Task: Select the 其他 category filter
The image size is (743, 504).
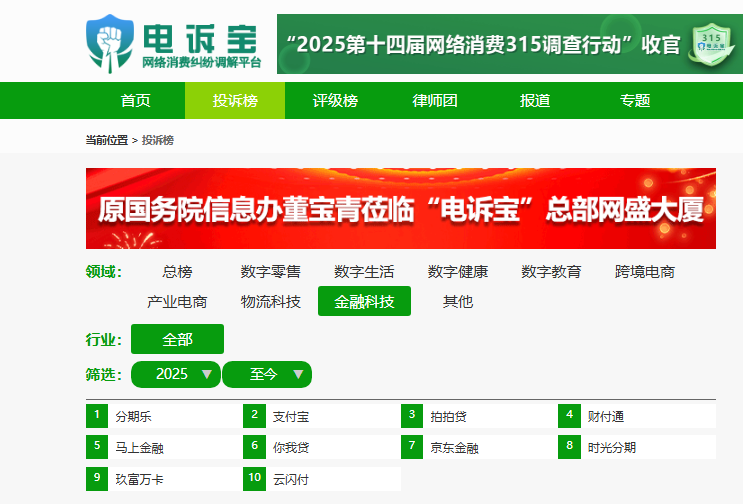Action: (458, 301)
